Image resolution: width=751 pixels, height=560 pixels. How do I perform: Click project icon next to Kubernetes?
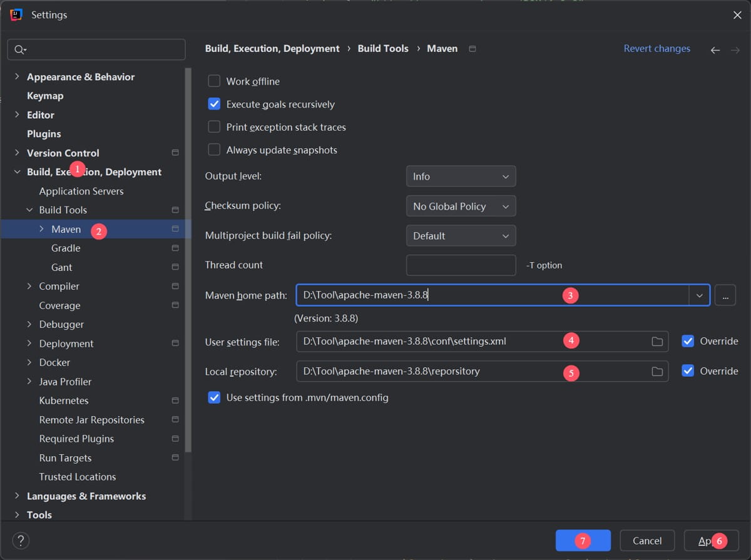175,400
